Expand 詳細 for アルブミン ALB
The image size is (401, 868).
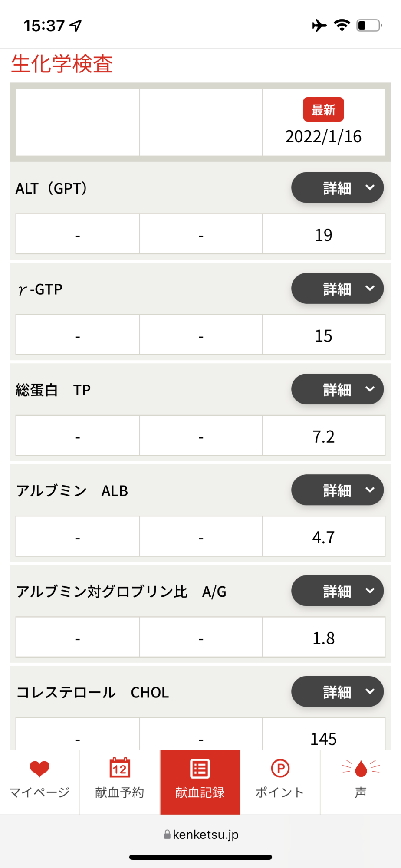tap(337, 490)
